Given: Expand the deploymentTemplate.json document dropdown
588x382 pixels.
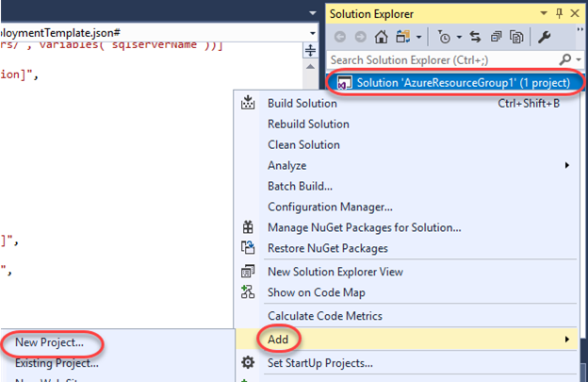Looking at the screenshot, I should click(313, 33).
